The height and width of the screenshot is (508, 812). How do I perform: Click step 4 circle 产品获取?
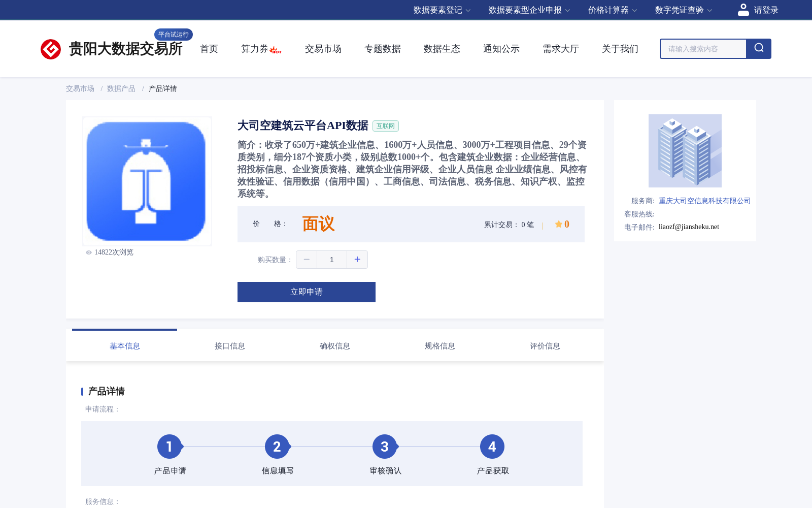(x=492, y=447)
